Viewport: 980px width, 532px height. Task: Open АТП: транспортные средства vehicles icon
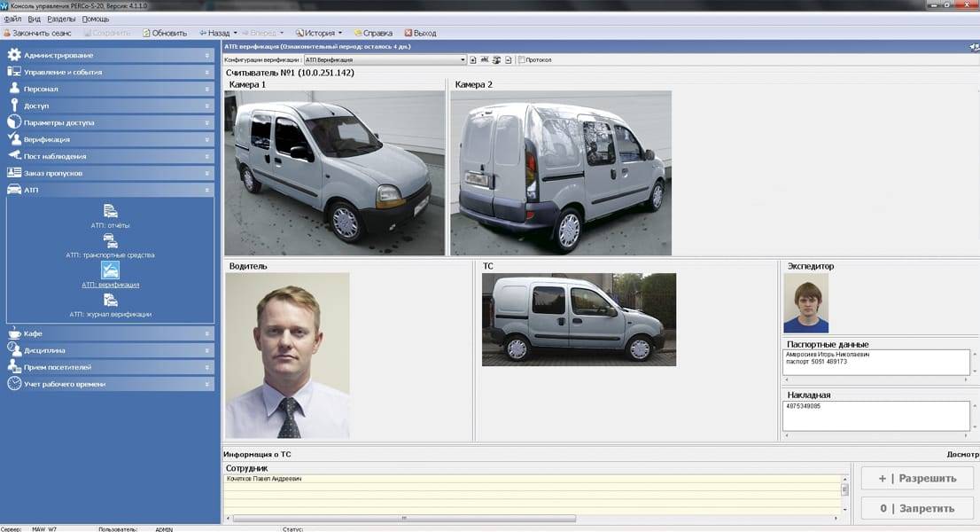tap(110, 240)
